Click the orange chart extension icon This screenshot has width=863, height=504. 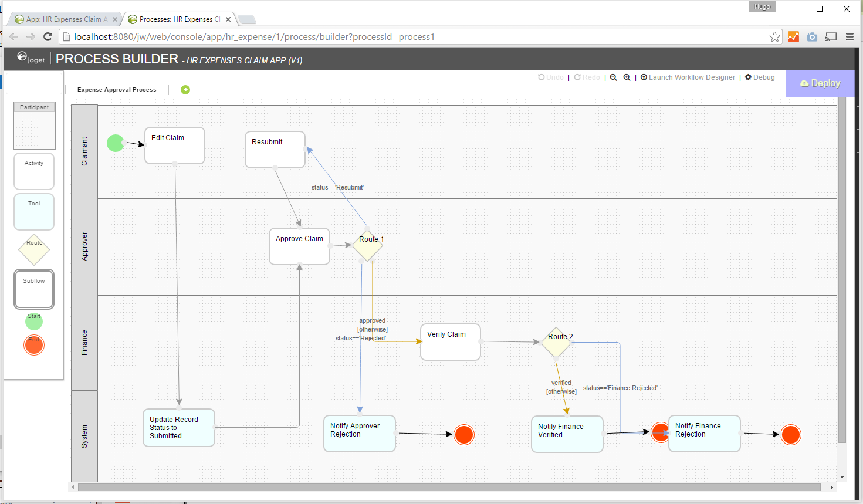(793, 37)
